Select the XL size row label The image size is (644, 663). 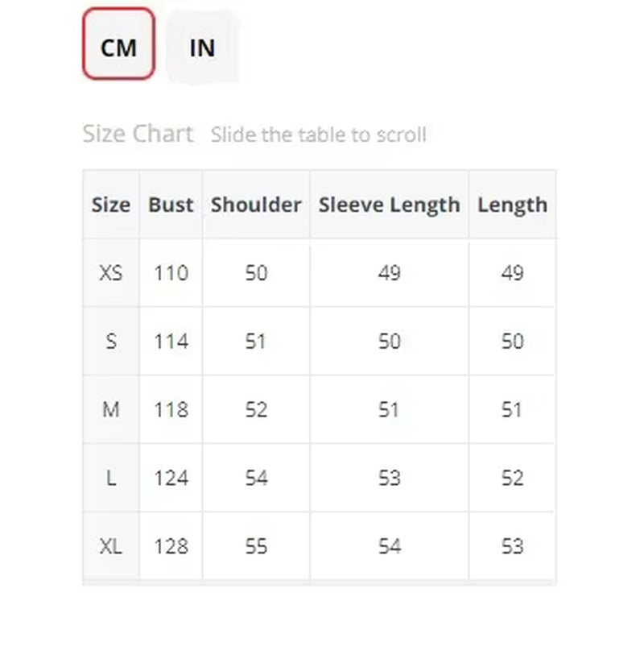point(111,546)
